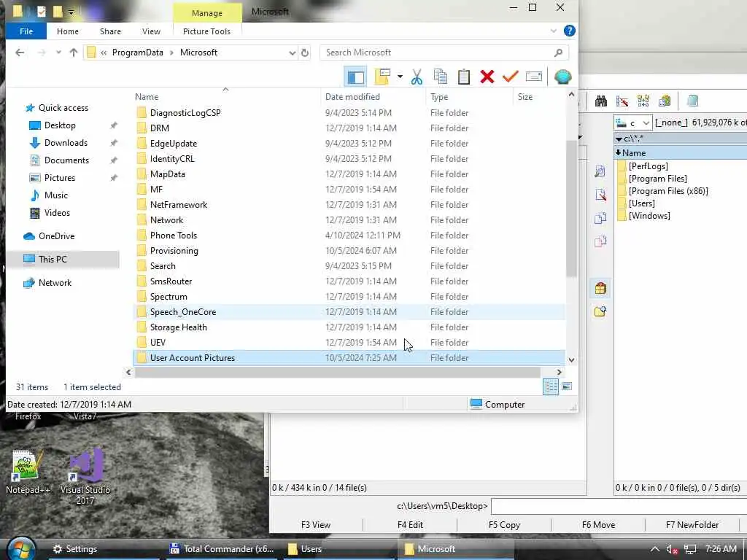Click the orange checkmark Properties icon
This screenshot has width=747, height=560.
click(x=510, y=77)
